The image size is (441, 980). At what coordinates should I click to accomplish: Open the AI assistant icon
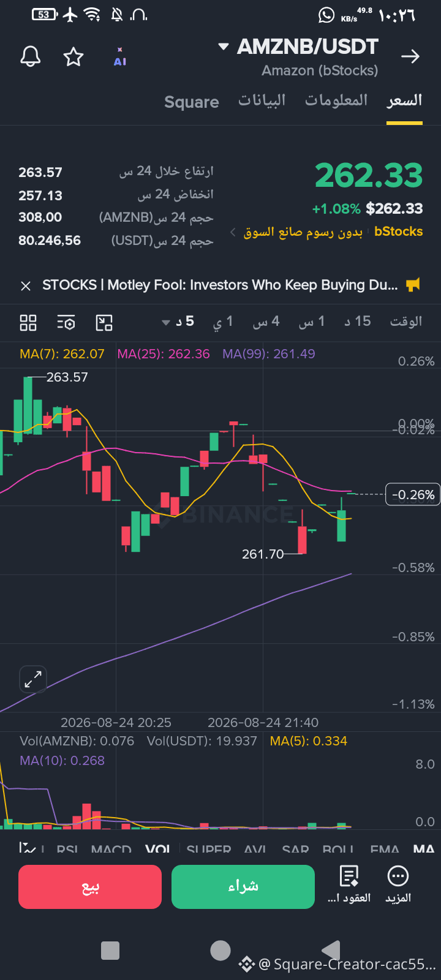120,57
